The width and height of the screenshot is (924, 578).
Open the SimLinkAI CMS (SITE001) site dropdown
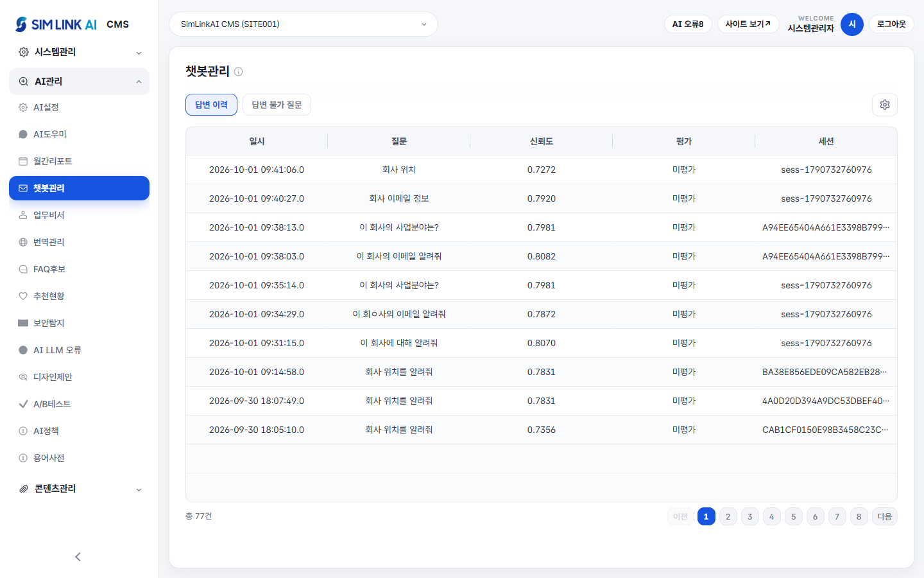pyautogui.click(x=304, y=24)
